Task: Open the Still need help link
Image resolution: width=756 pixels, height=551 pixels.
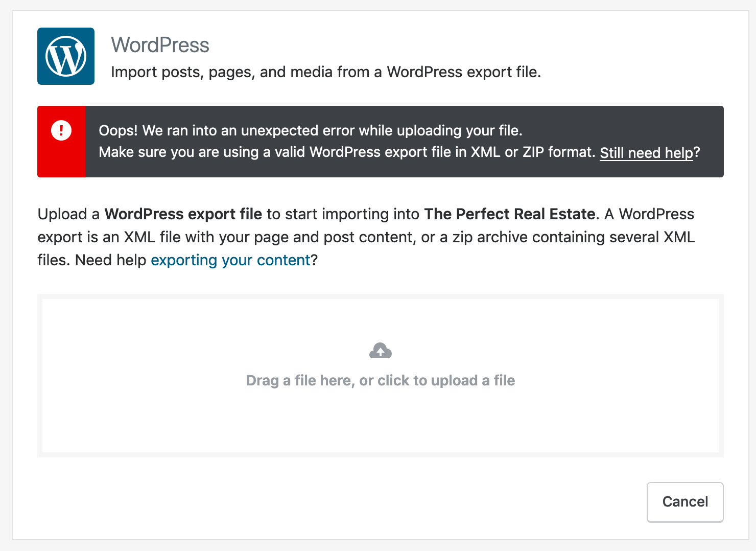Action: click(x=646, y=152)
